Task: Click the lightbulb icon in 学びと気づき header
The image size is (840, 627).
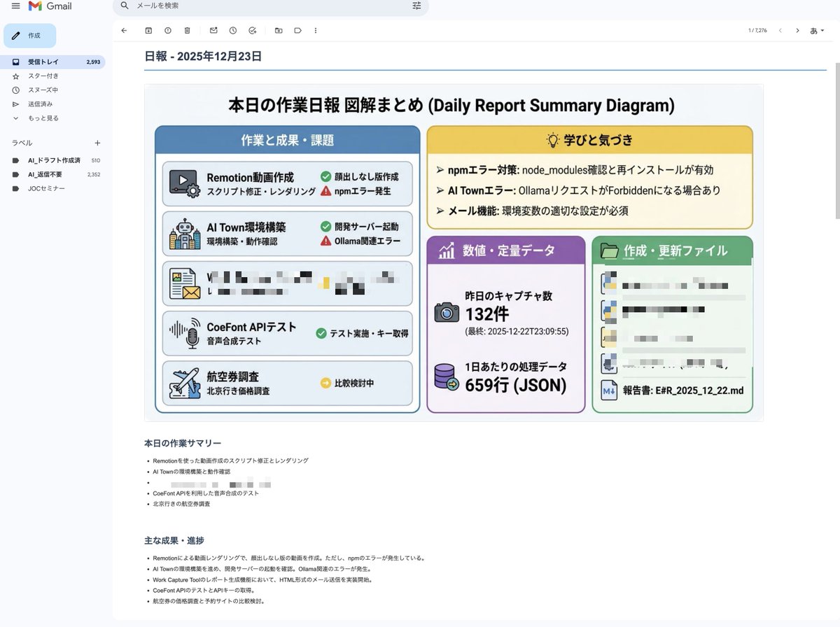Action: [x=553, y=140]
